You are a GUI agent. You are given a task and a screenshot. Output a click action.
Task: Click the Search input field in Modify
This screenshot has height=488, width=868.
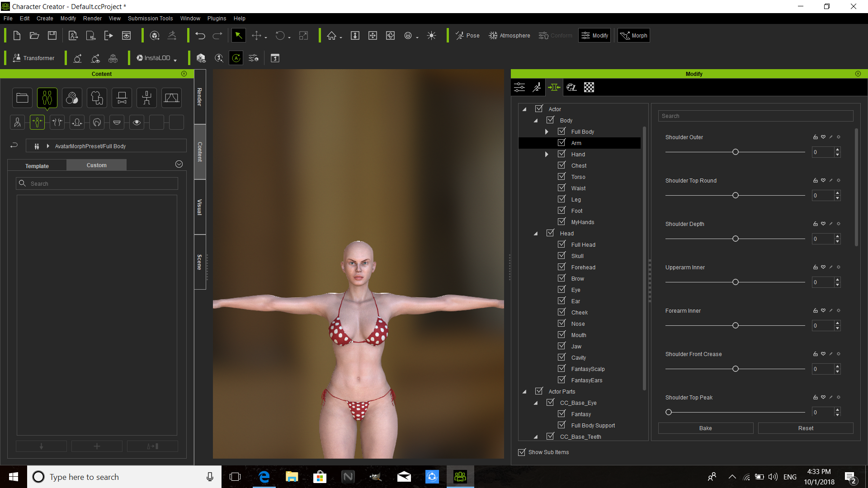(754, 116)
